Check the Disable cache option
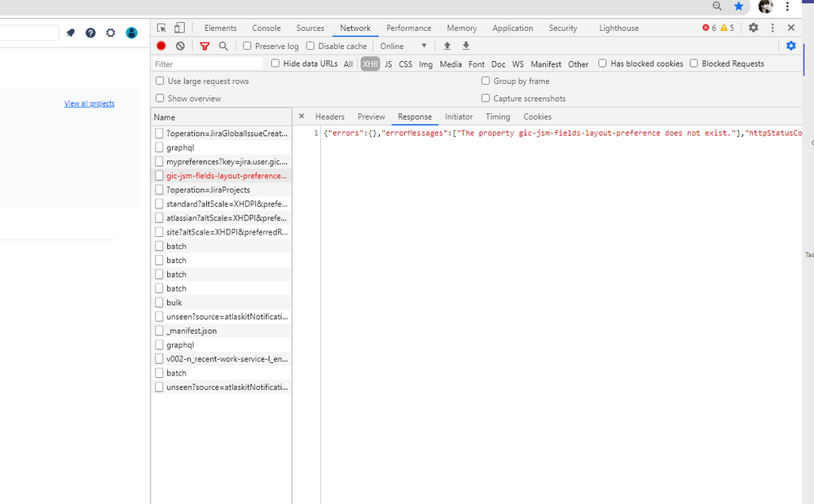Image resolution: width=814 pixels, height=504 pixels. click(310, 46)
